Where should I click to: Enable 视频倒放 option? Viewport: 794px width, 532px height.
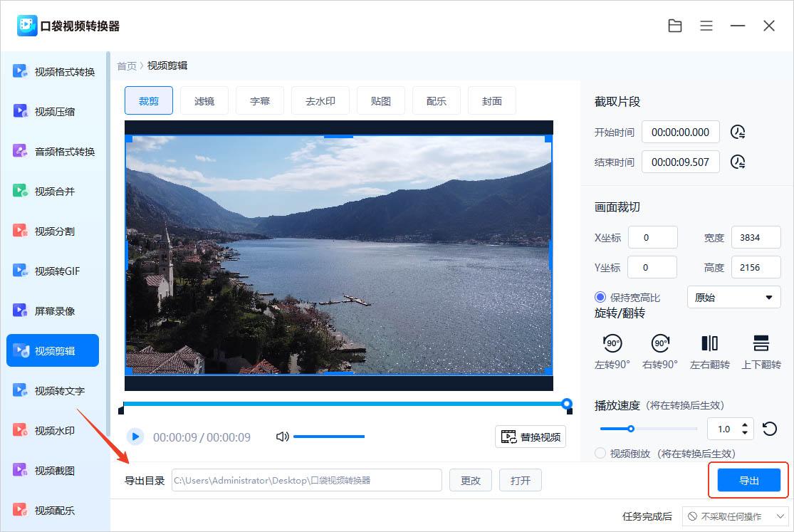600,453
